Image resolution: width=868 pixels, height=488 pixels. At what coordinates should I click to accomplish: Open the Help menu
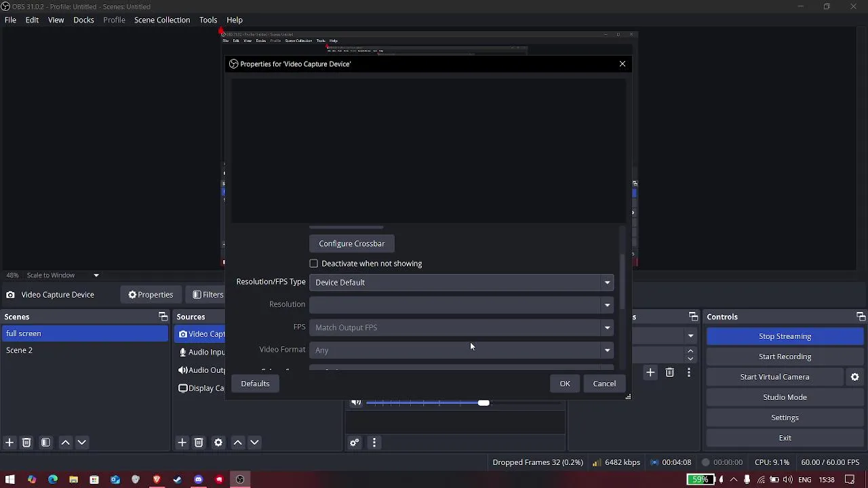point(235,20)
